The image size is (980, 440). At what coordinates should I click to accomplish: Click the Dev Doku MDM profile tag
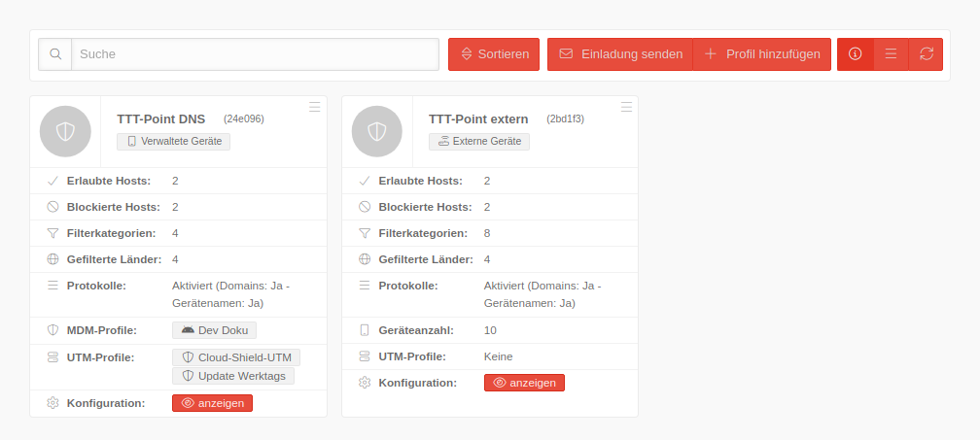point(214,330)
